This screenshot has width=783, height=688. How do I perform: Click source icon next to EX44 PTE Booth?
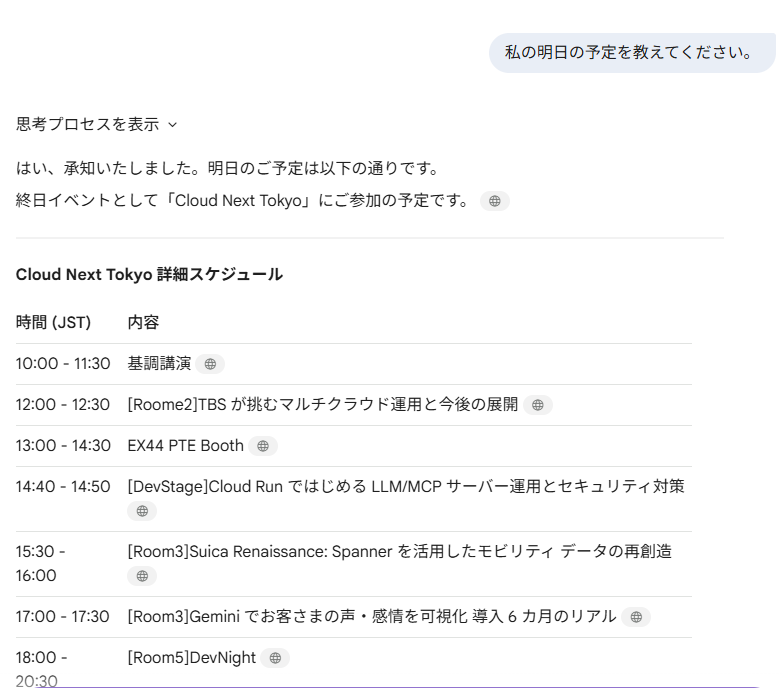[x=262, y=446]
